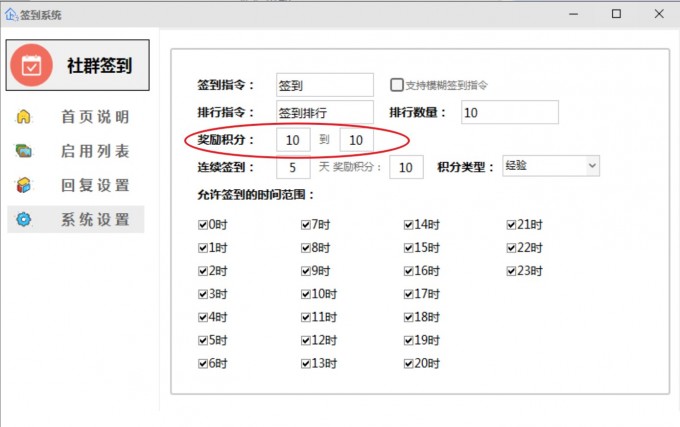
Task: Open the 首页说明 menu item
Action: [75, 117]
